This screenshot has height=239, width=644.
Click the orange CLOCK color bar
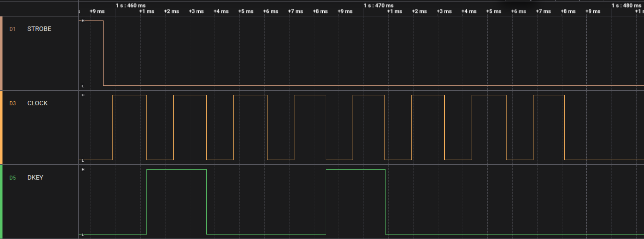pos(1,127)
